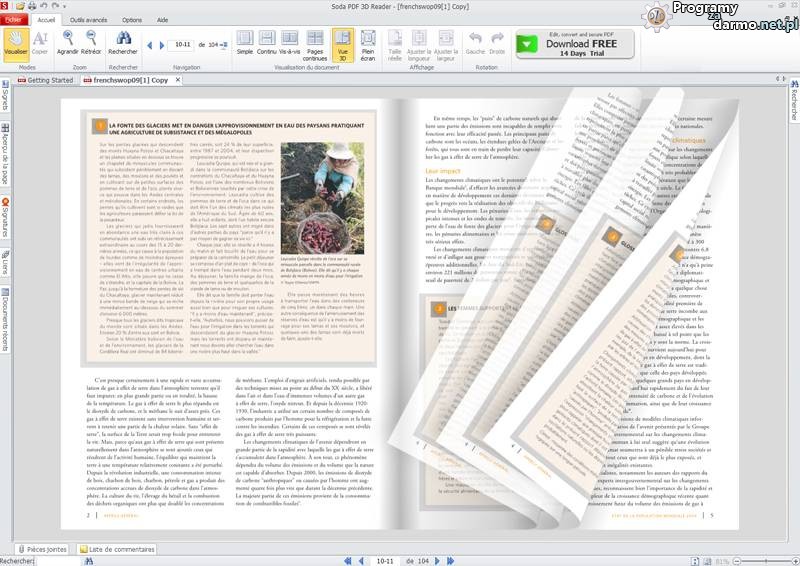Click the status bar zoom slider
800x566 pixels.
click(765, 561)
